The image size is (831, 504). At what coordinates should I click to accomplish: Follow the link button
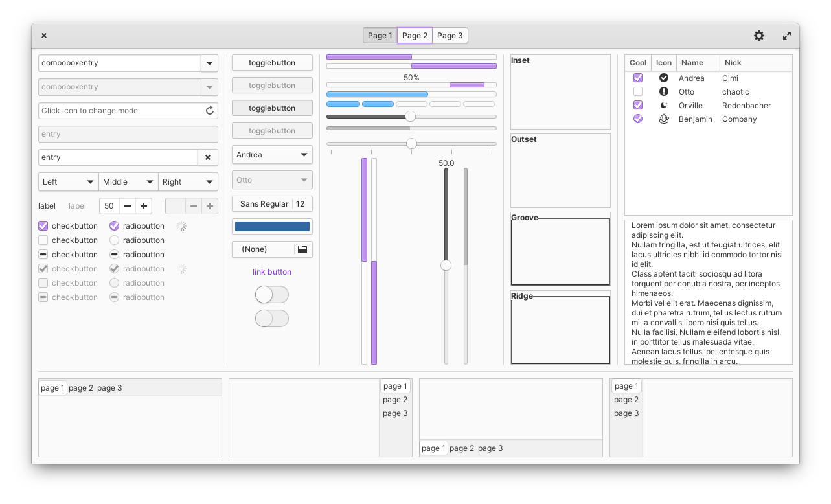[272, 272]
